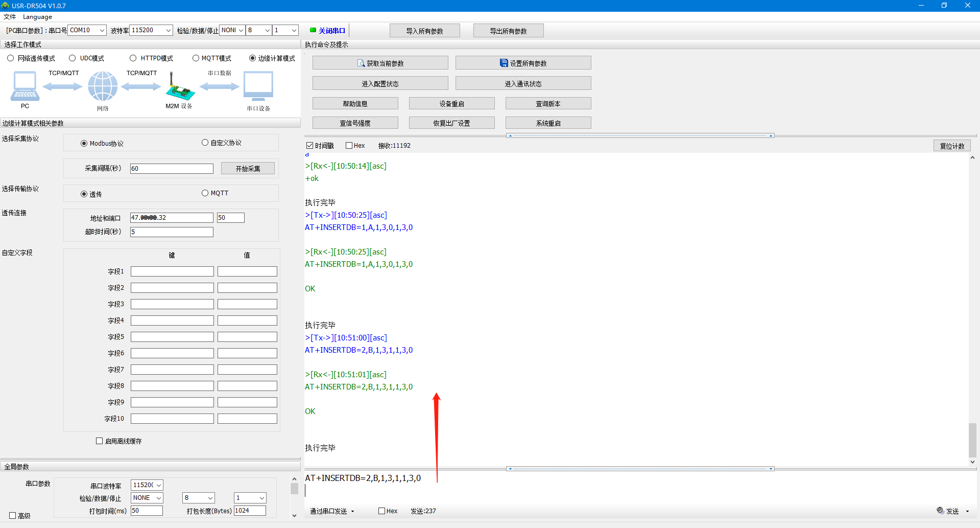Select the MQTT模式 radio button
980x528 pixels.
[x=196, y=58]
